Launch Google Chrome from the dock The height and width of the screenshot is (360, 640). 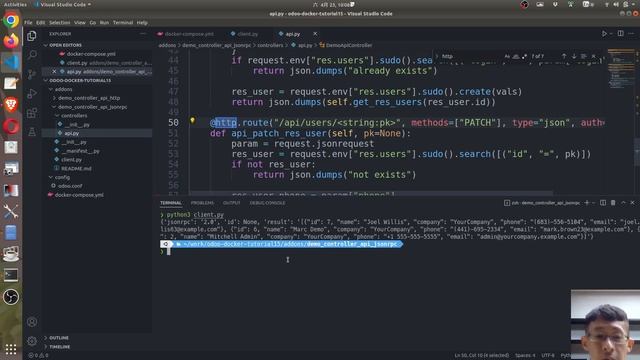[x=11, y=20]
